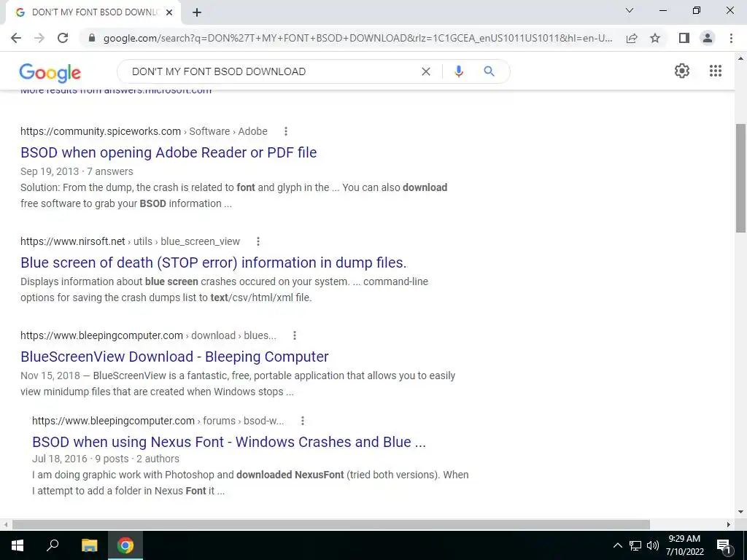The image size is (747, 560).
Task: Open Chrome's three-dot menu
Action: [x=731, y=38]
